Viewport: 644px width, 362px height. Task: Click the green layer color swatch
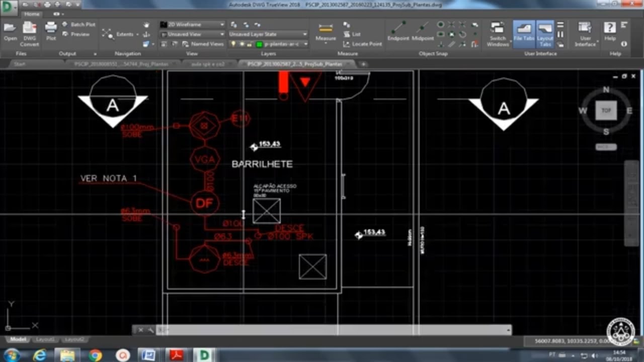point(259,44)
